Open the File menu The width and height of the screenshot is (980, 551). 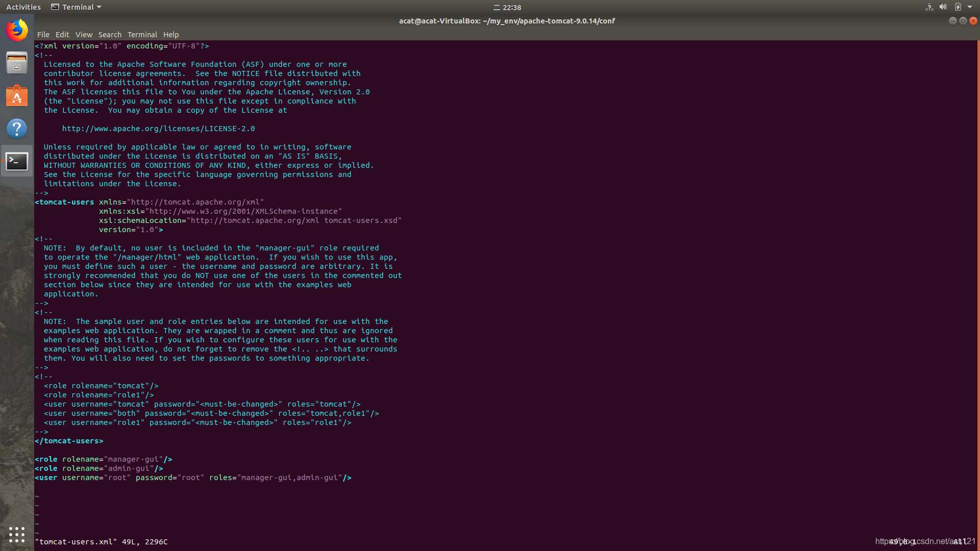pyautogui.click(x=43, y=35)
